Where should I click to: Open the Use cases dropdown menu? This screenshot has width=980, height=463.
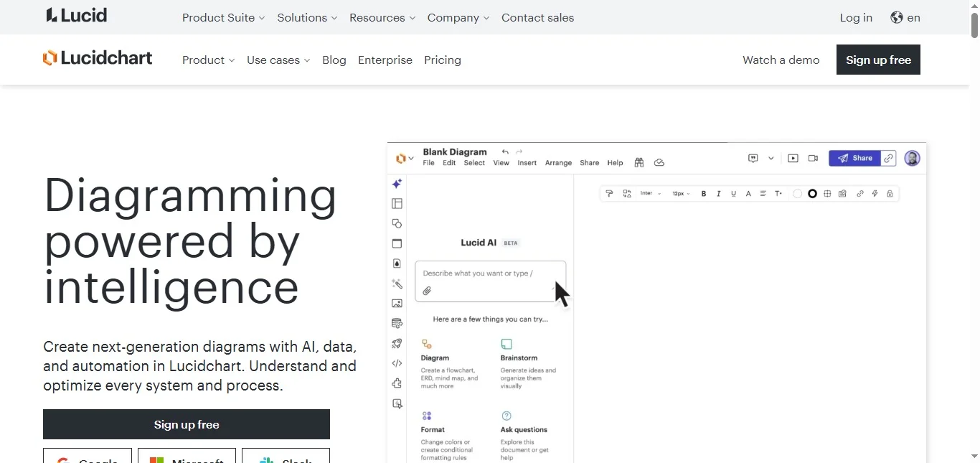coord(278,60)
